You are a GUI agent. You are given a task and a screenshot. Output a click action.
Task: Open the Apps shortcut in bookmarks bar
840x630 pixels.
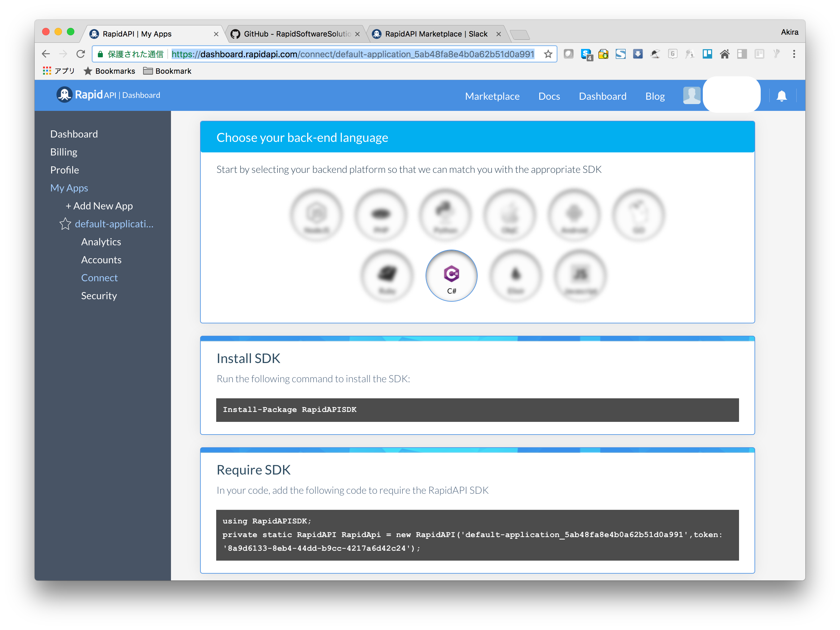(x=59, y=71)
